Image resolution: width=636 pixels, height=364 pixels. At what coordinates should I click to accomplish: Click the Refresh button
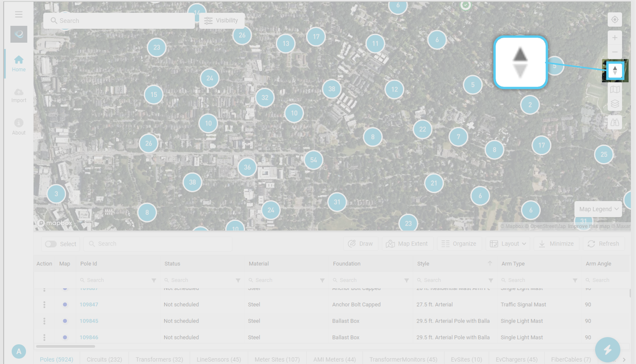603,244
